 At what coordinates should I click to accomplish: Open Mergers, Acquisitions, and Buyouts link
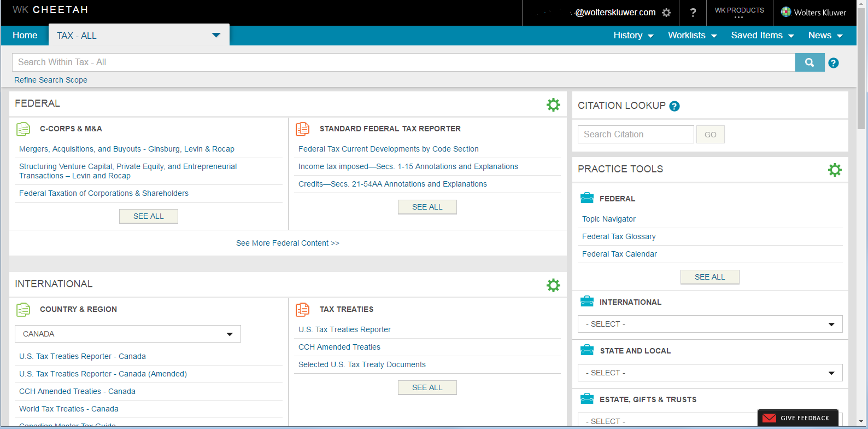[x=127, y=149]
